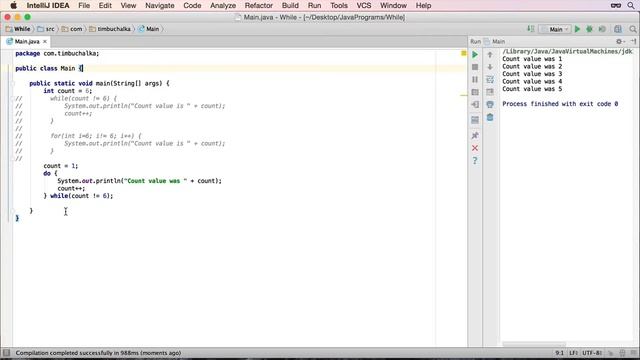640x360 pixels.
Task: Click the timbuchalka breadcrumb folder
Action: (x=110, y=29)
